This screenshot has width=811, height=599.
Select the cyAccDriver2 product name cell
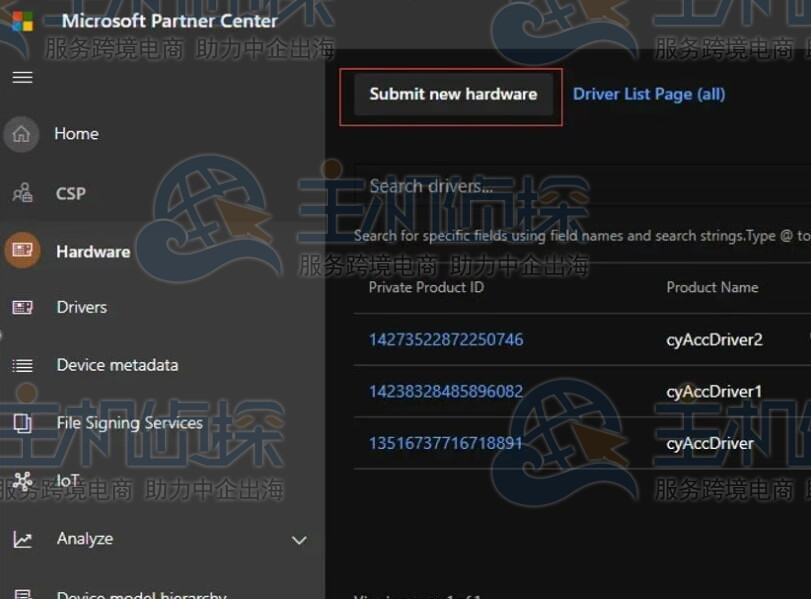tap(714, 340)
